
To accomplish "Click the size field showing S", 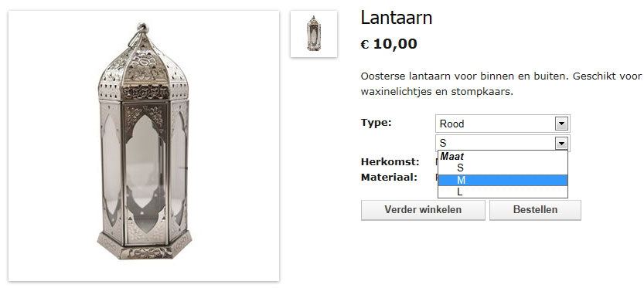I will point(503,143).
